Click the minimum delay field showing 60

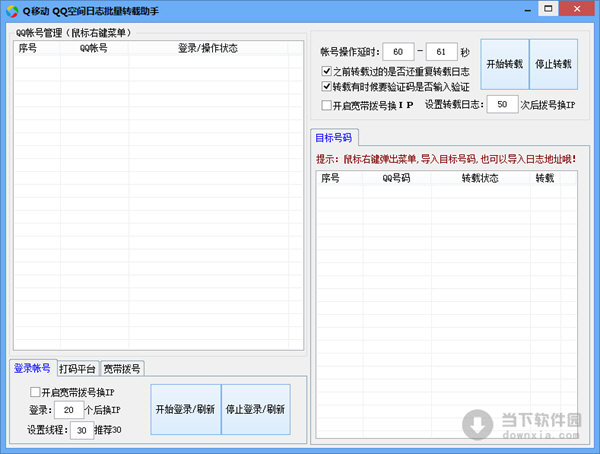(x=397, y=51)
